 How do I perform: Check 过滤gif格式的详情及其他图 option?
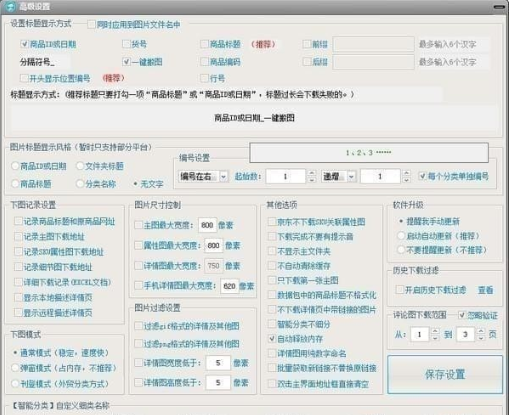(x=138, y=326)
